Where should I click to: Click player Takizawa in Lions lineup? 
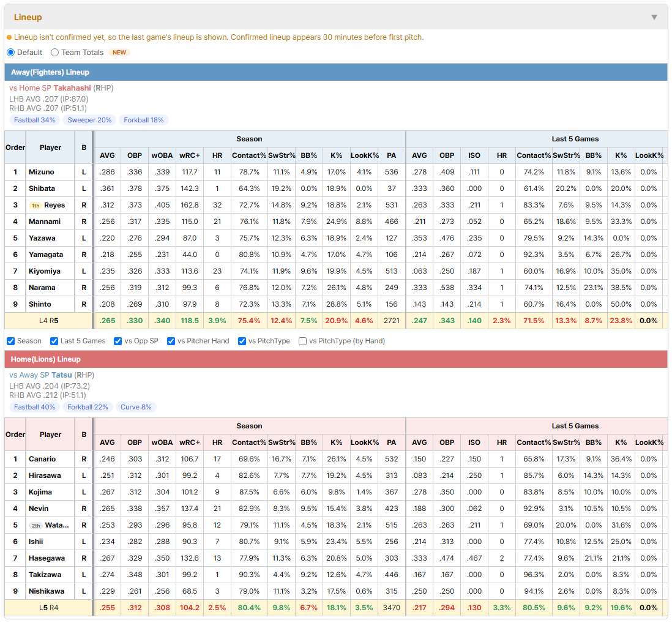click(x=45, y=575)
